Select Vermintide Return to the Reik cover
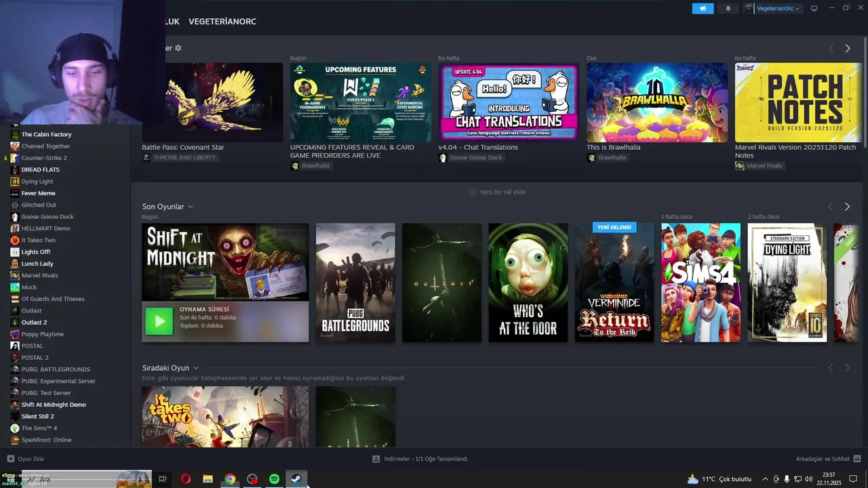Viewport: 868px width, 488px height. (614, 283)
